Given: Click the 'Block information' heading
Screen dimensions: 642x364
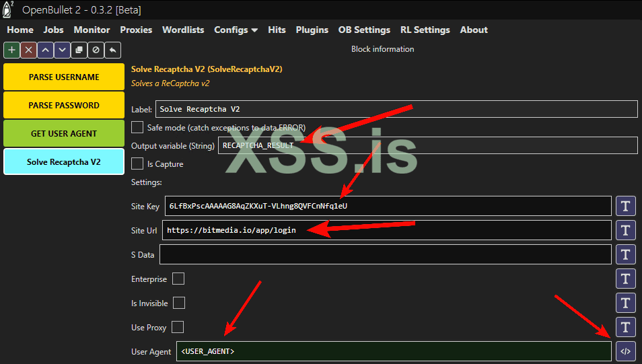Looking at the screenshot, I should [x=382, y=49].
